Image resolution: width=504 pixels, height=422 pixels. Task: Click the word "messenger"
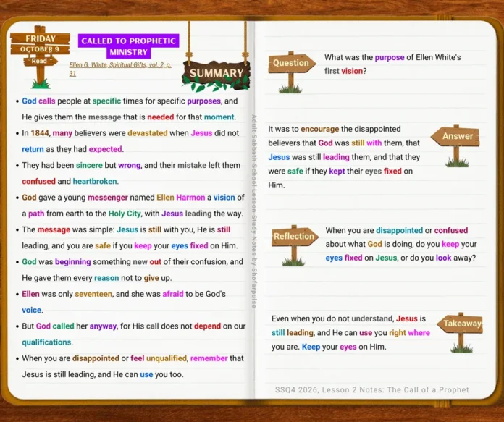[108, 198]
